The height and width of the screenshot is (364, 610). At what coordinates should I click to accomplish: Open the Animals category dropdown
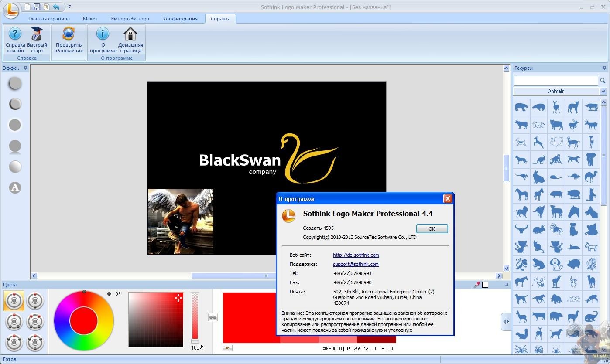point(603,91)
